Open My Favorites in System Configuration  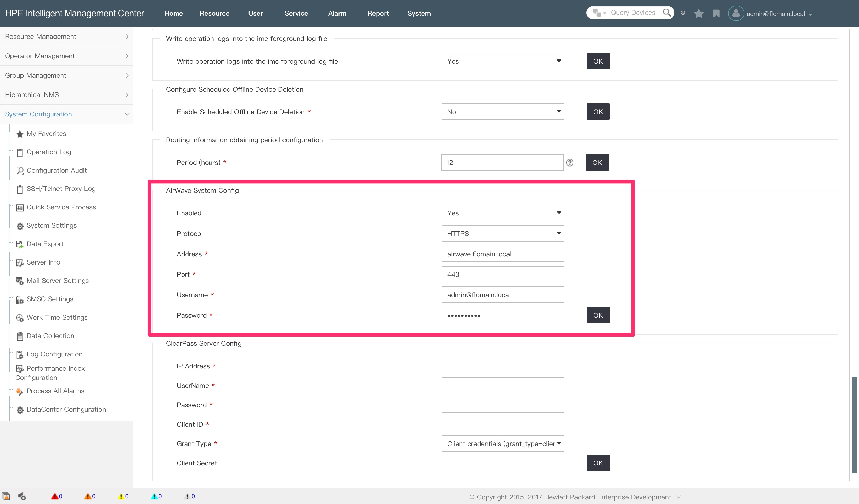point(46,134)
